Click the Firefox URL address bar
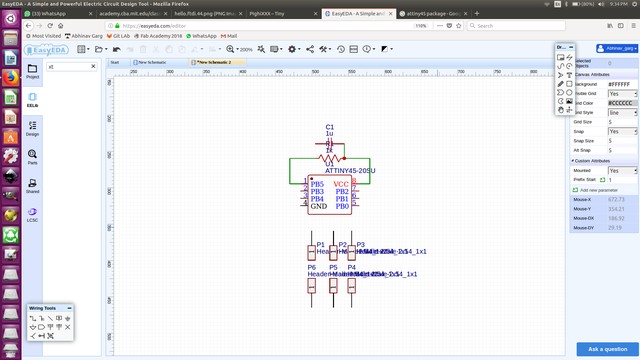Viewport: 640px width, 360px height. pos(267,26)
